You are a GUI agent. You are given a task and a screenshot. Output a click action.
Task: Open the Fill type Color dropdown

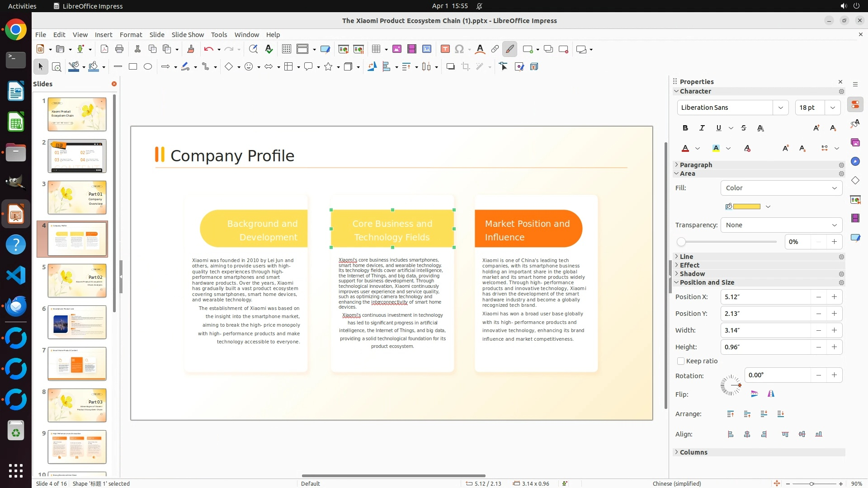pyautogui.click(x=781, y=188)
